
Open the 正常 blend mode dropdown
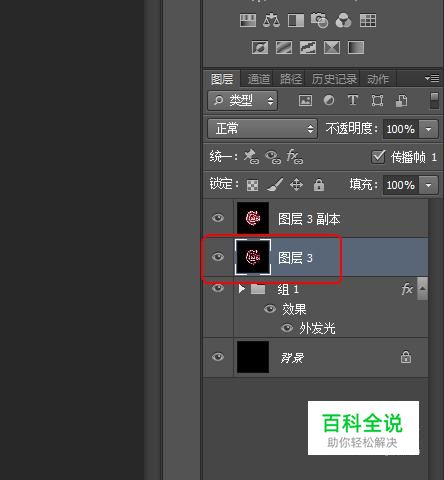(262, 129)
